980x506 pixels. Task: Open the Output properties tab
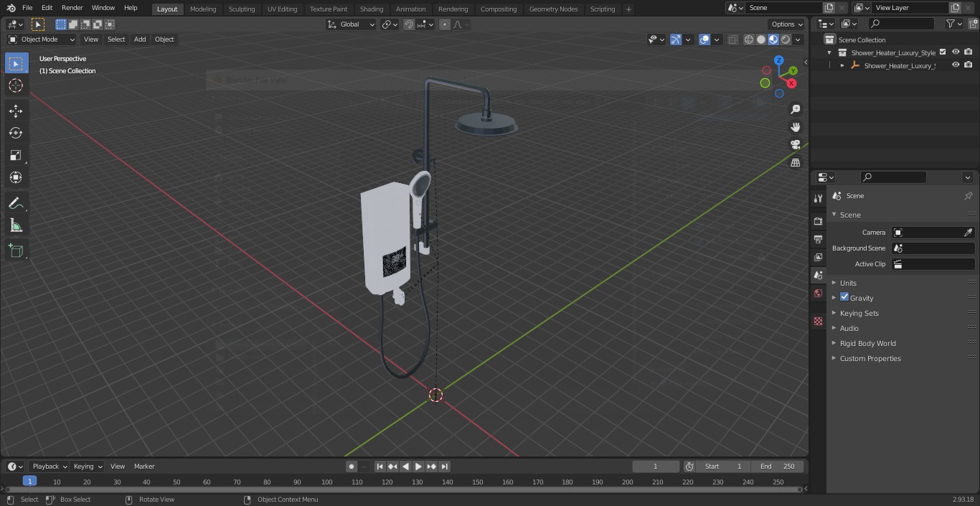818,239
